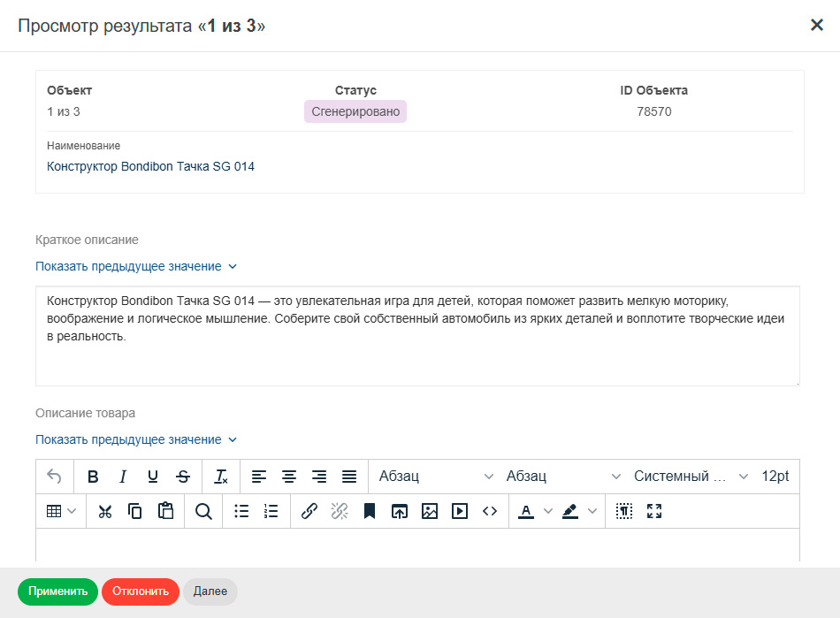
Task: Click the Статус column header
Action: (x=355, y=90)
